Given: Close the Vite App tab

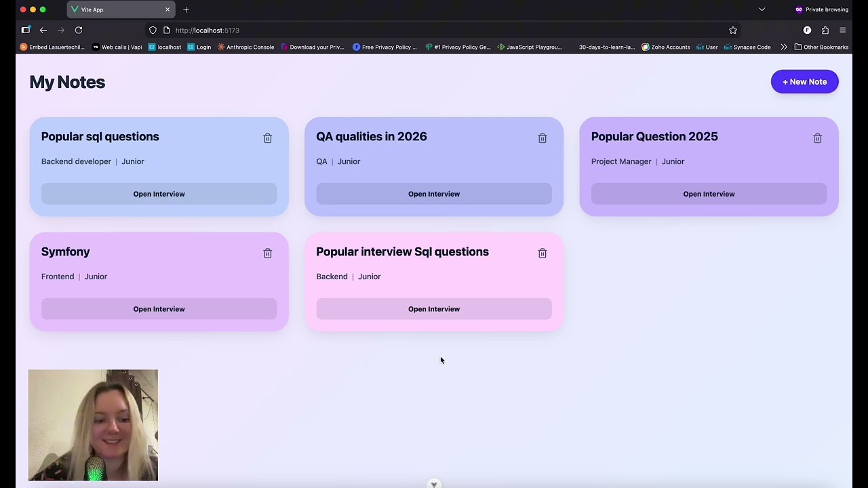Looking at the screenshot, I should click(167, 9).
